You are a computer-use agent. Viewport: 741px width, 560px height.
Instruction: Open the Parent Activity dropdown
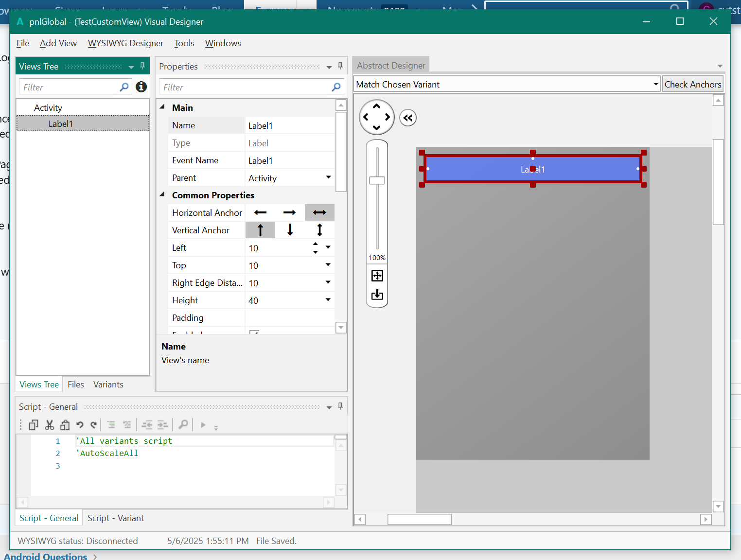pos(328,178)
